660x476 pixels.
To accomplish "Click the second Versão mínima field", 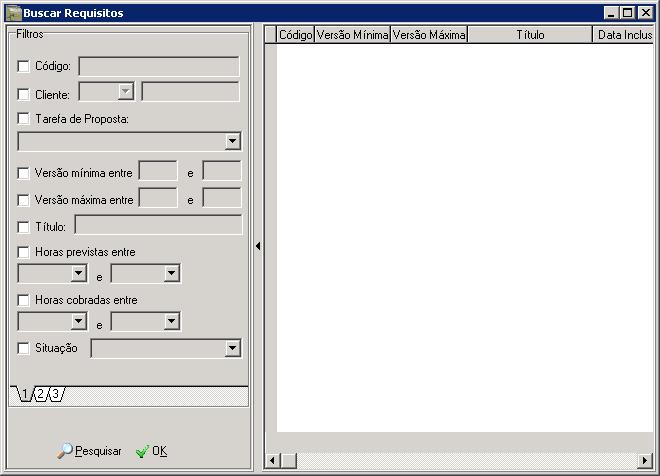I will click(x=222, y=171).
